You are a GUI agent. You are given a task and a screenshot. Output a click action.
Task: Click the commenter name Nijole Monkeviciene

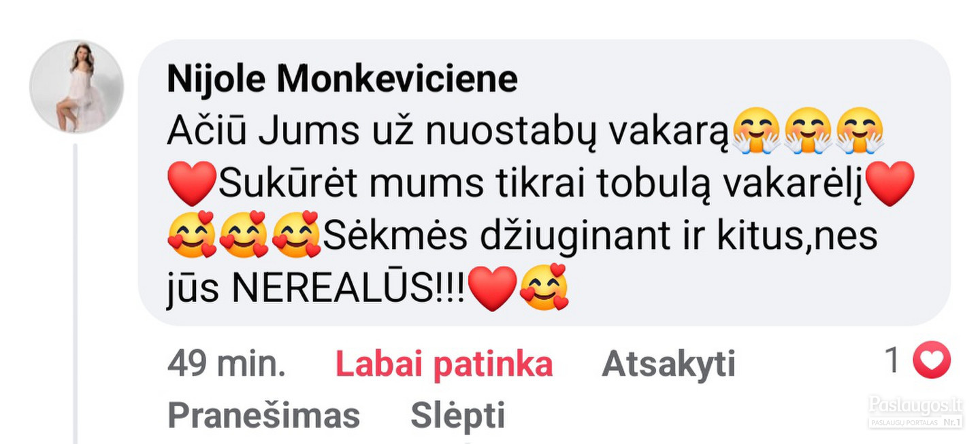pos(342,79)
